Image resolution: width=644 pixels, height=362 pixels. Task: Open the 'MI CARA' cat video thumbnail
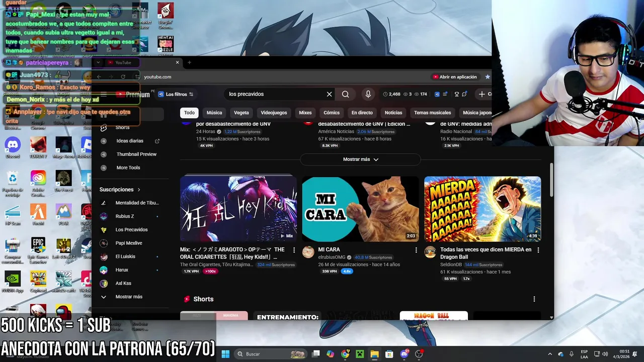click(x=360, y=209)
